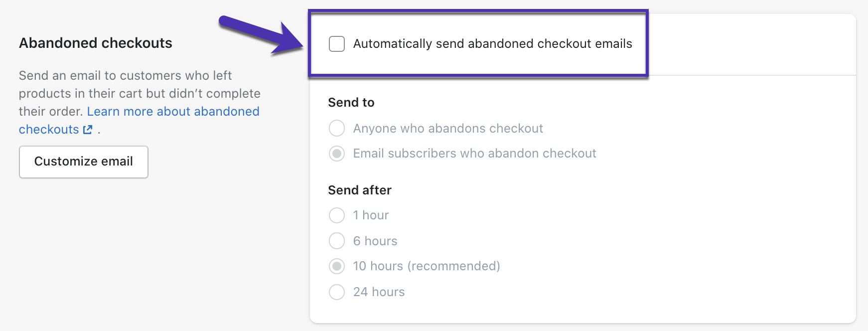Select the 'Anyone who abandons checkout' radio circle
Viewport: 868px width, 331px height.
pos(337,128)
